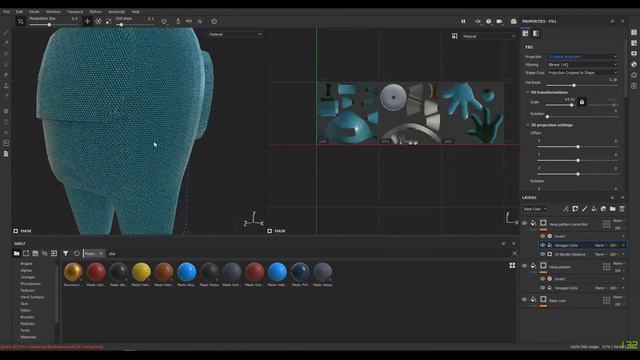Toggle the scale lock icon
This screenshot has height=360, width=640.
coord(582,102)
